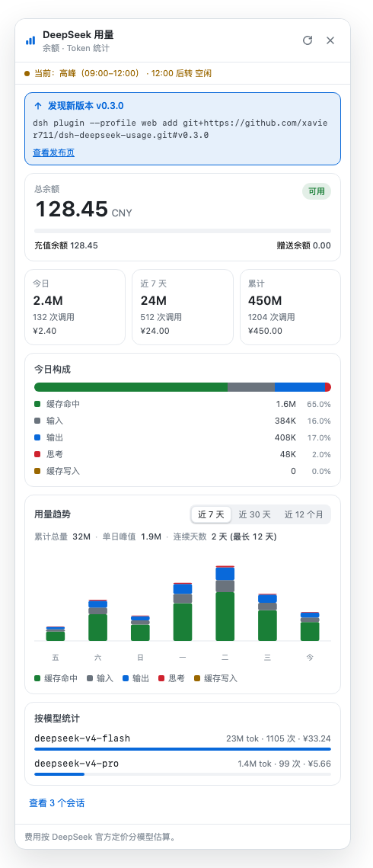Click the balance progress bar

pyautogui.click(x=183, y=231)
